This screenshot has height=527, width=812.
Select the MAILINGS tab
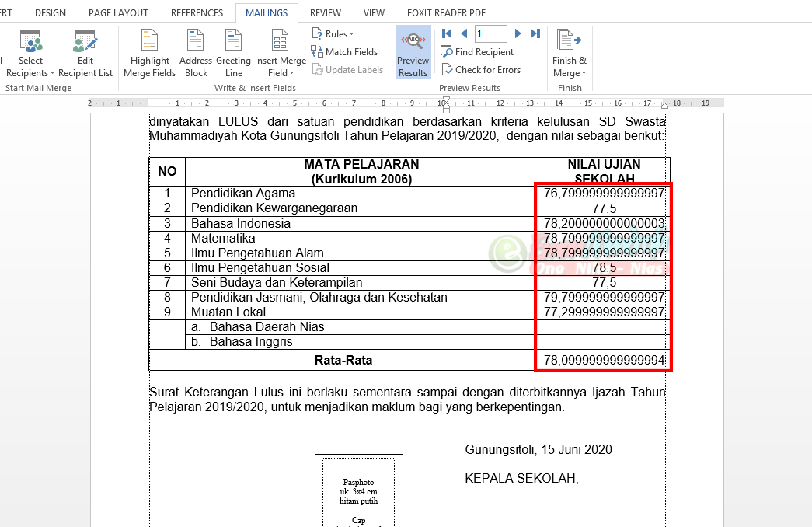(267, 13)
